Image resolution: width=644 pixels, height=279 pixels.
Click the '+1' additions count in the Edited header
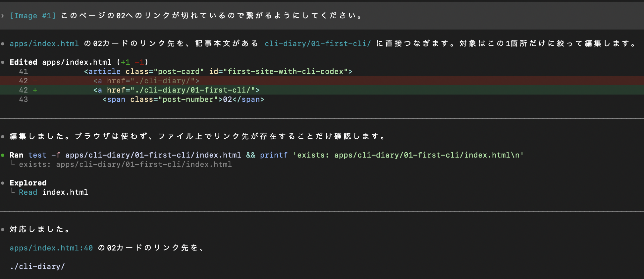click(x=126, y=62)
